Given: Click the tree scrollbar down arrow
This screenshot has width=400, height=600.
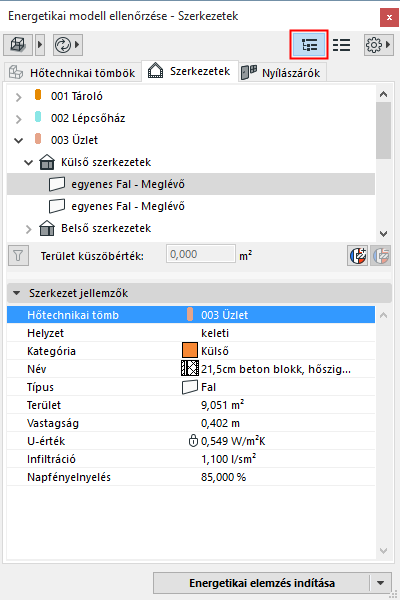Looking at the screenshot, I should coord(384,233).
